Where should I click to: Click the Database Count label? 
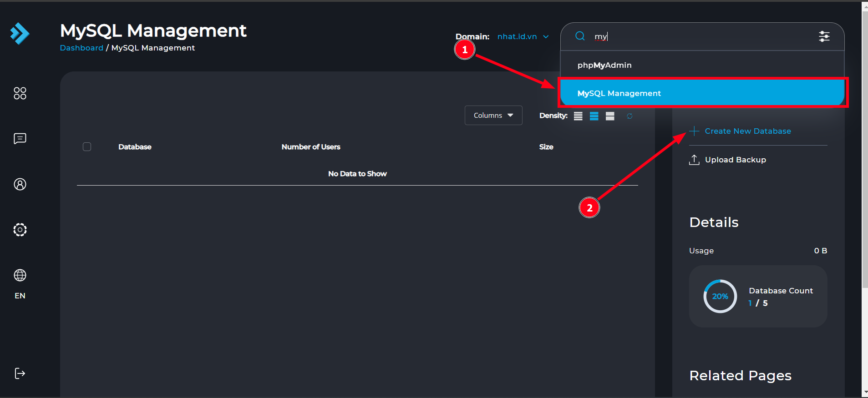[x=781, y=291]
